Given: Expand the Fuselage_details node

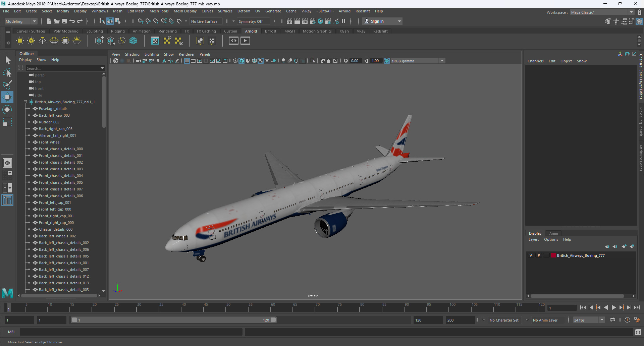Looking at the screenshot, I should [x=29, y=109].
